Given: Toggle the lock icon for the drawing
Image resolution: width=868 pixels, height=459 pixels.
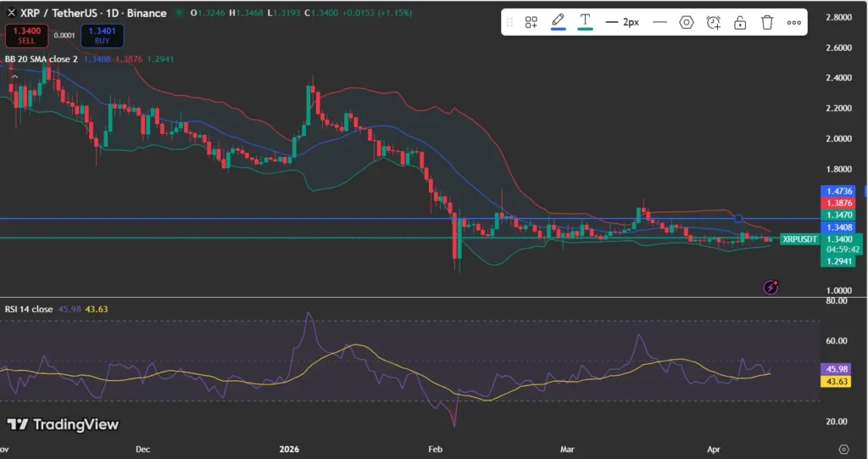Looking at the screenshot, I should (740, 22).
